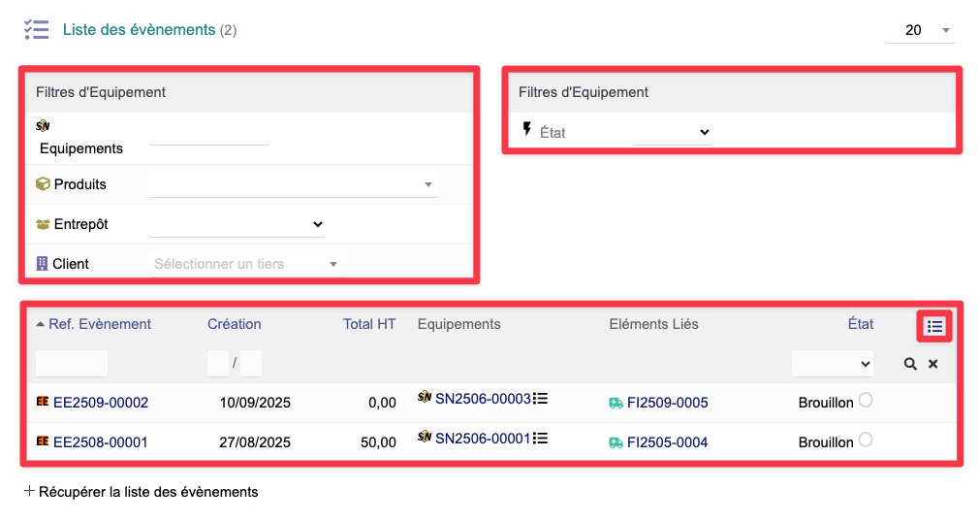Open the Produits dropdown

tap(293, 184)
